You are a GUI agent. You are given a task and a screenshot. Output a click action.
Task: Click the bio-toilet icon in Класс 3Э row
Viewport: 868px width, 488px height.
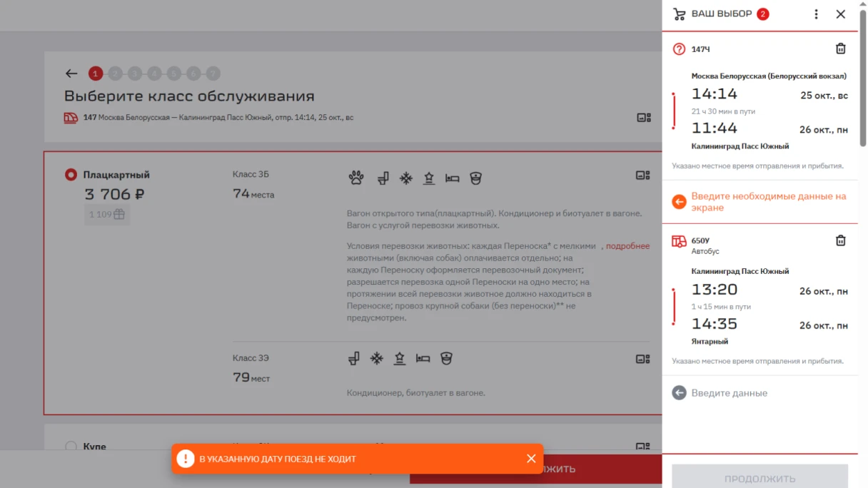[x=353, y=358]
